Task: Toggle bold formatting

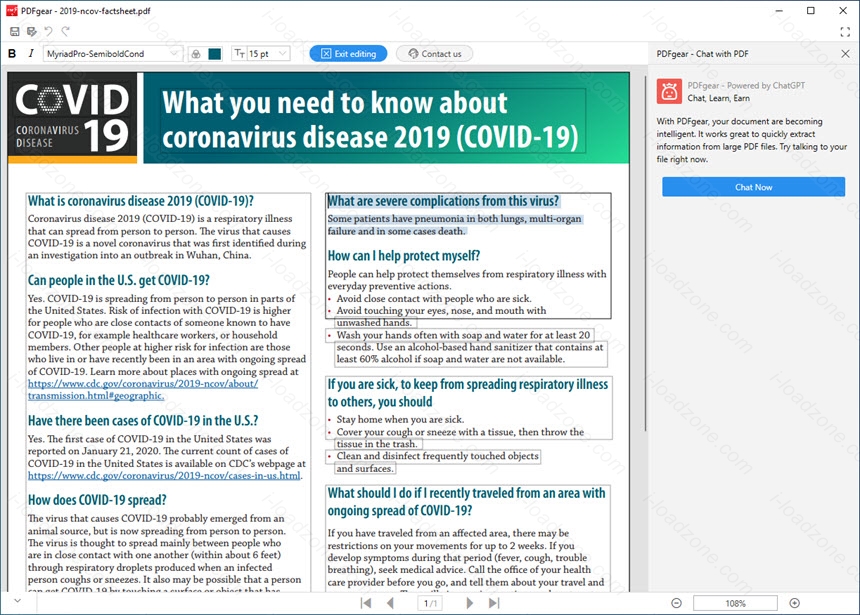Action: point(12,53)
